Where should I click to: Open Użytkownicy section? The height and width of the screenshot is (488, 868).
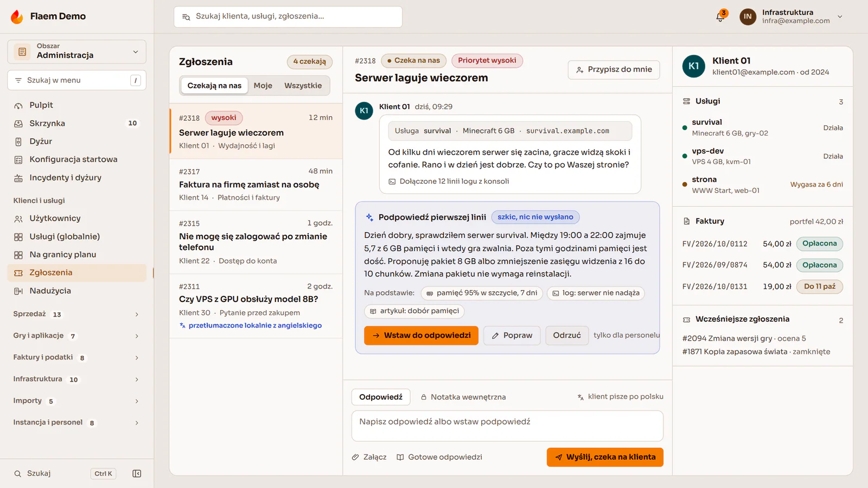(77, 219)
